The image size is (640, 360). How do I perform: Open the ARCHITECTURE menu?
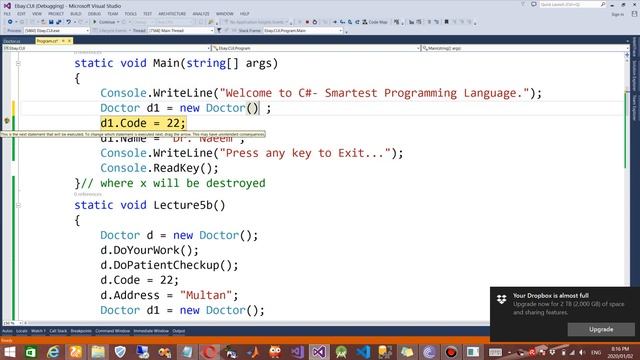click(172, 14)
